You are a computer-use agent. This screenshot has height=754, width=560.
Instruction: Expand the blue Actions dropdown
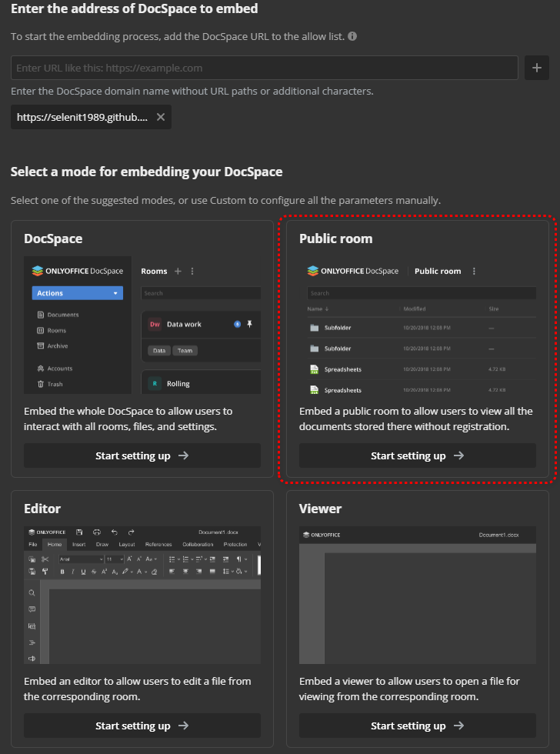click(78, 293)
